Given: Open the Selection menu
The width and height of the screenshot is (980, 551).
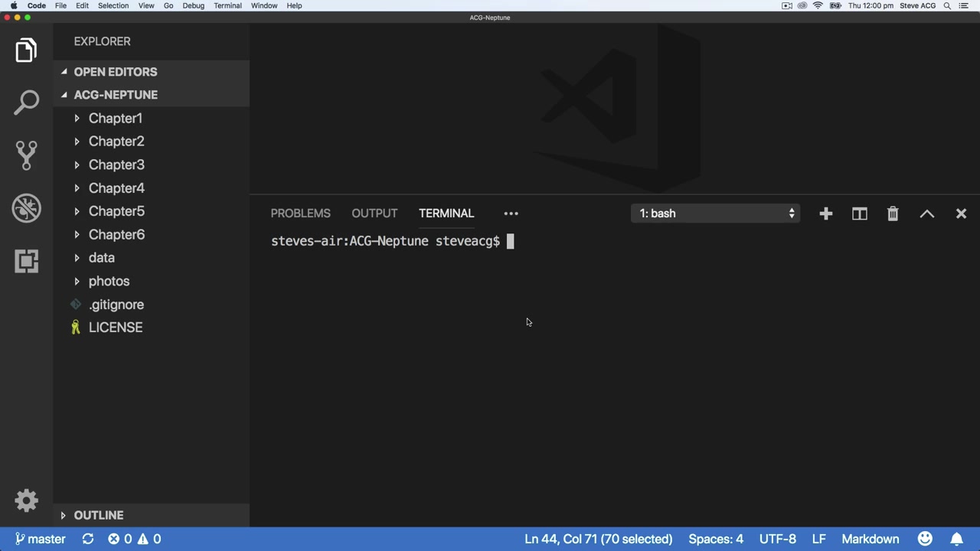Looking at the screenshot, I should click(113, 5).
